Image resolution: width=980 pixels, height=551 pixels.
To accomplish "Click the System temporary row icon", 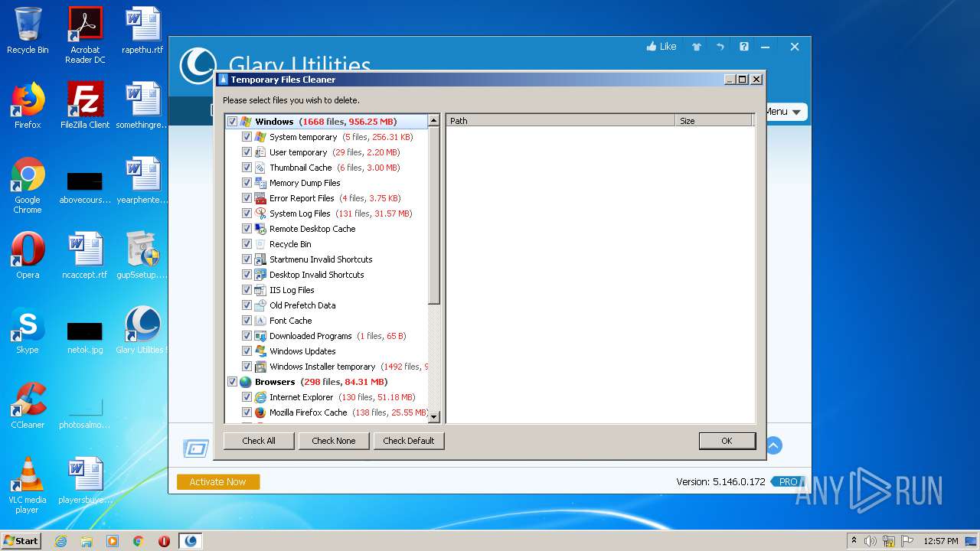I will click(x=260, y=137).
